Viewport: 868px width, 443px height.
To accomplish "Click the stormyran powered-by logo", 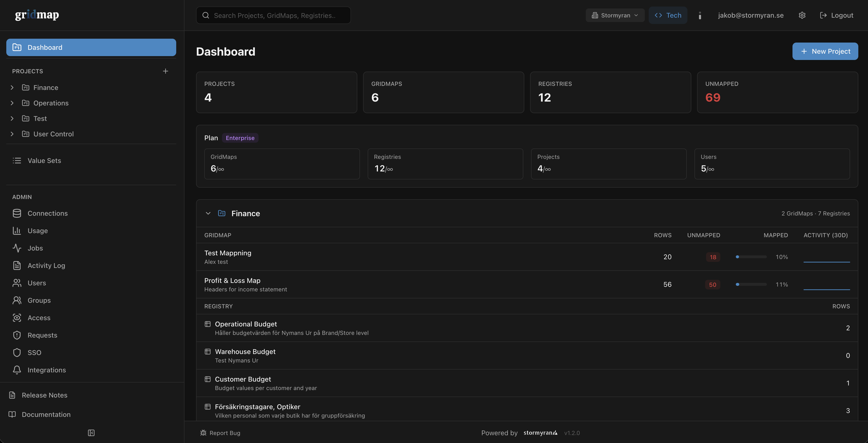I will pyautogui.click(x=541, y=433).
